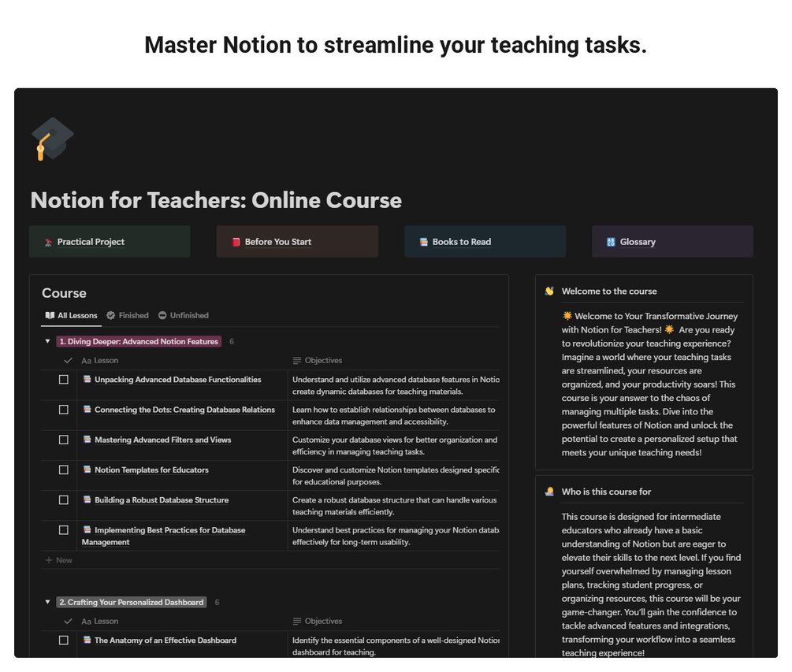Open lesson Building a Robust Database Structure

point(162,500)
